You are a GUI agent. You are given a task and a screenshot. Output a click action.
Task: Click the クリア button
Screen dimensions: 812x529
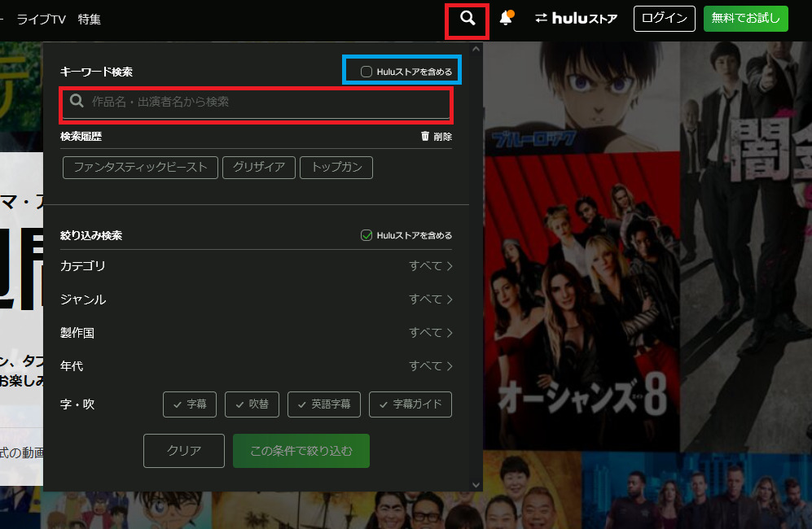click(184, 451)
